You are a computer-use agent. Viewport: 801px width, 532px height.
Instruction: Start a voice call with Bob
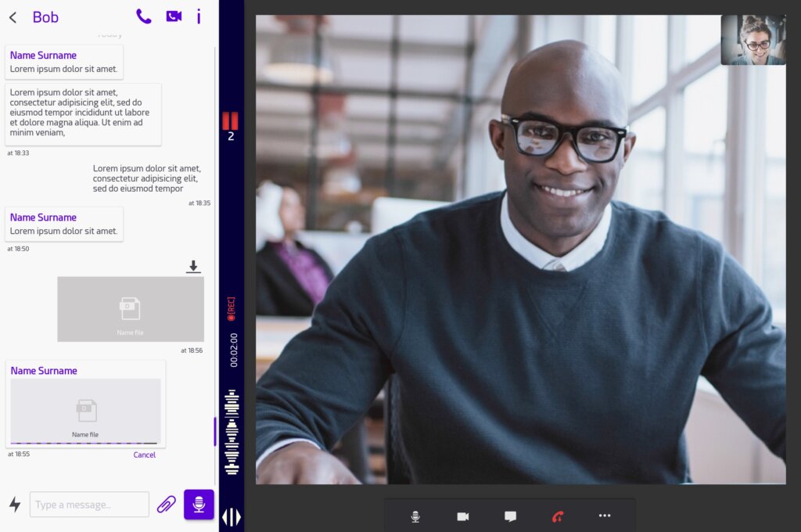(x=143, y=16)
